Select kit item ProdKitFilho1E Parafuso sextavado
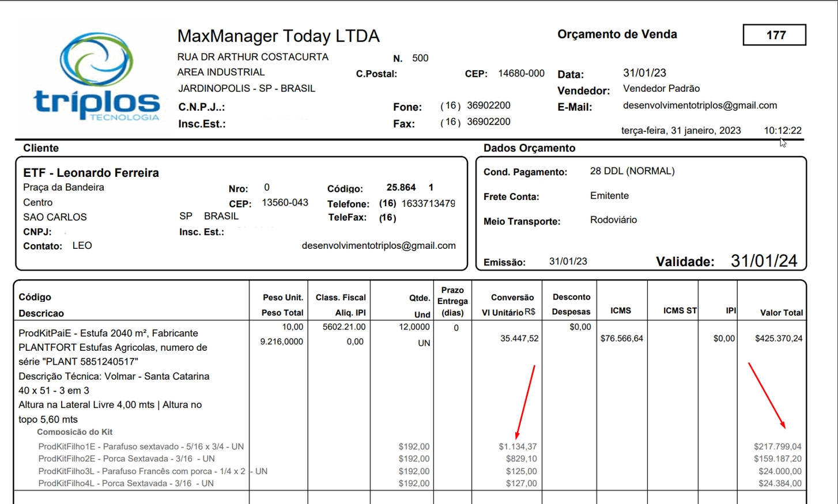This screenshot has width=838, height=504. point(141,447)
